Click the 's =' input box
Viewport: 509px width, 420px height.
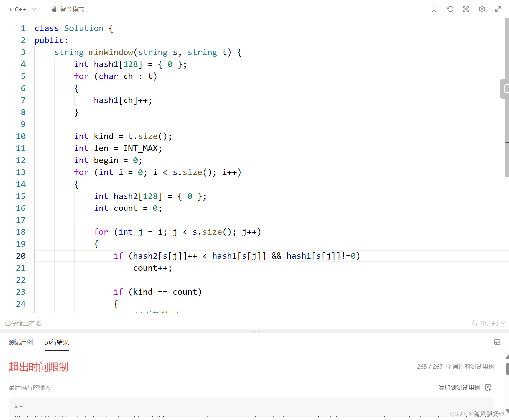point(251,407)
